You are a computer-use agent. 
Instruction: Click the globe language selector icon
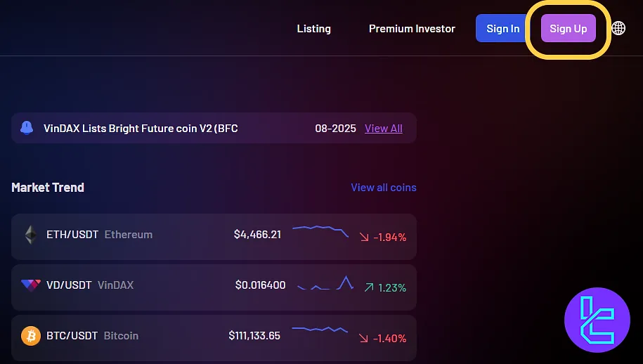[x=618, y=28]
